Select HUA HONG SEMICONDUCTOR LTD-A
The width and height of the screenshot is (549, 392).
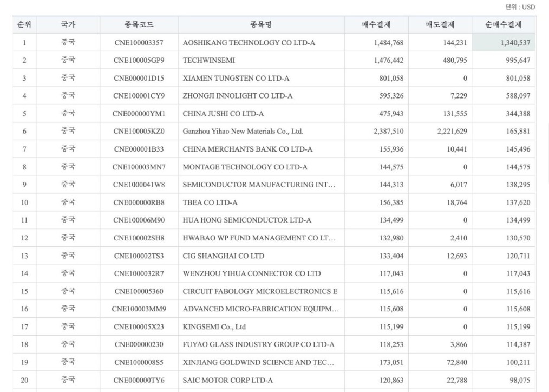click(x=247, y=220)
